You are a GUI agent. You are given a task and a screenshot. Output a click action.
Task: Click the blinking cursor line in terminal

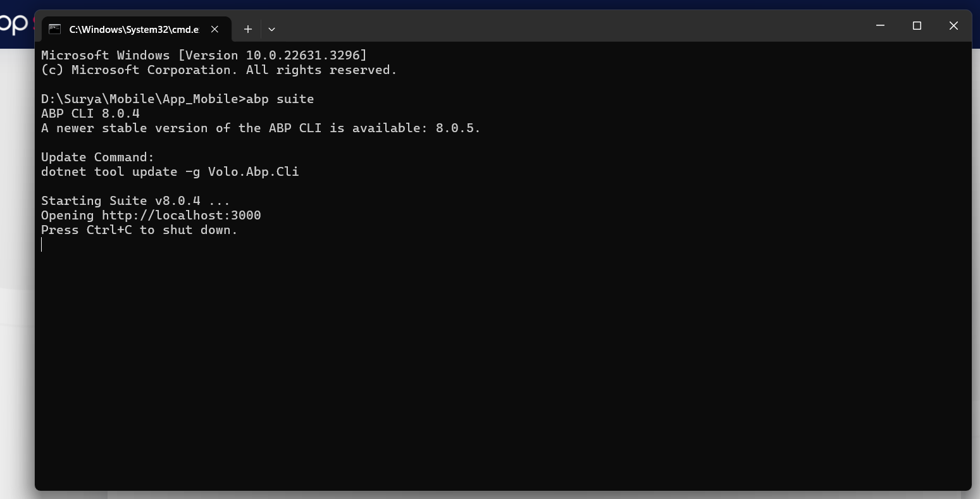click(42, 245)
